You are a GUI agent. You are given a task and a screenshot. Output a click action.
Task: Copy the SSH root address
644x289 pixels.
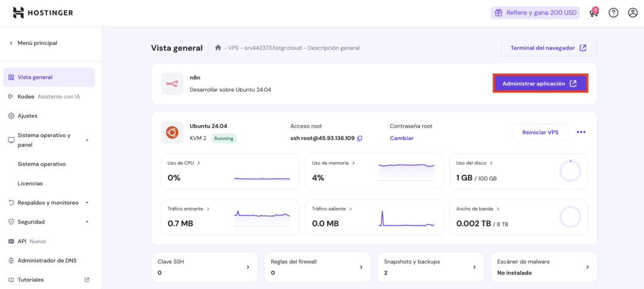[x=360, y=138]
